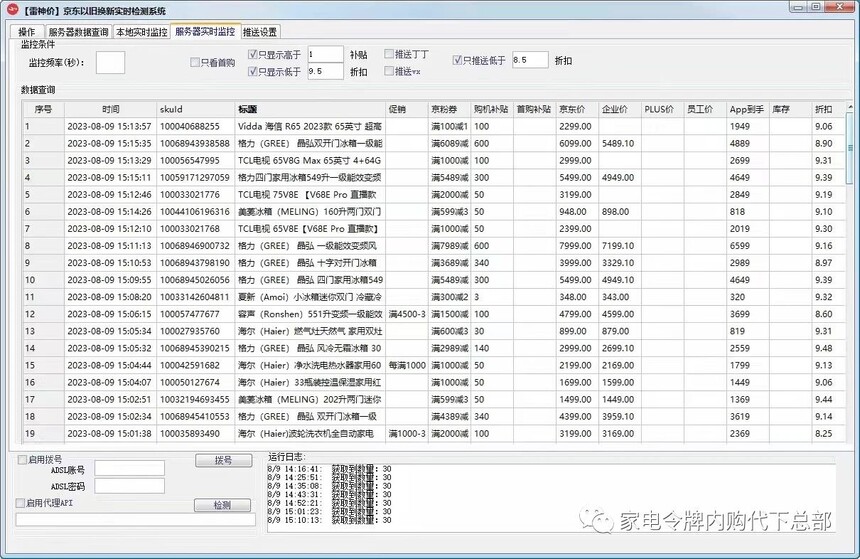Sort by App到手 column header
Screen dimensions: 860x559
click(x=748, y=109)
